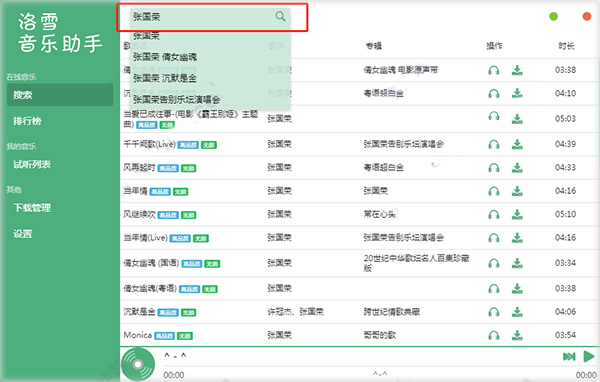This screenshot has width=600, height=382.
Task: Click song title 千千阙歌(Live)
Action: tap(150, 144)
